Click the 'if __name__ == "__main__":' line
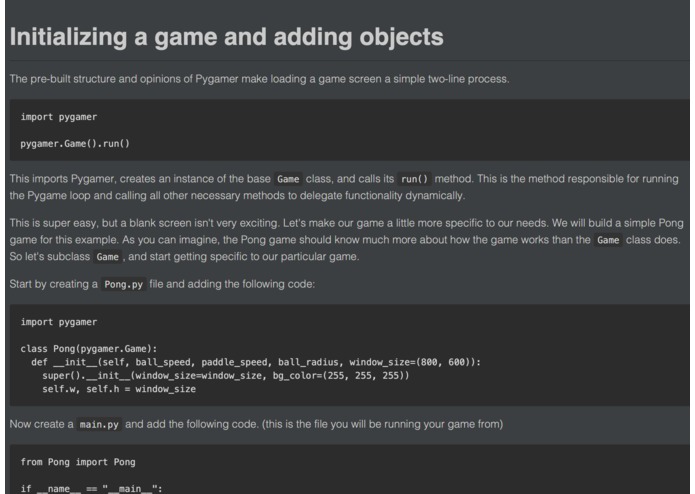 tap(91, 489)
